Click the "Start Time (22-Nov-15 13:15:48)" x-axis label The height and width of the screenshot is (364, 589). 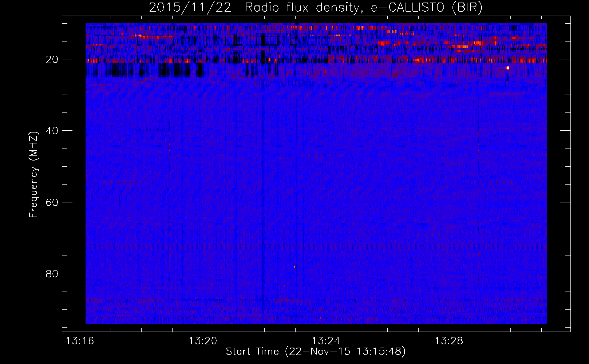tap(316, 352)
